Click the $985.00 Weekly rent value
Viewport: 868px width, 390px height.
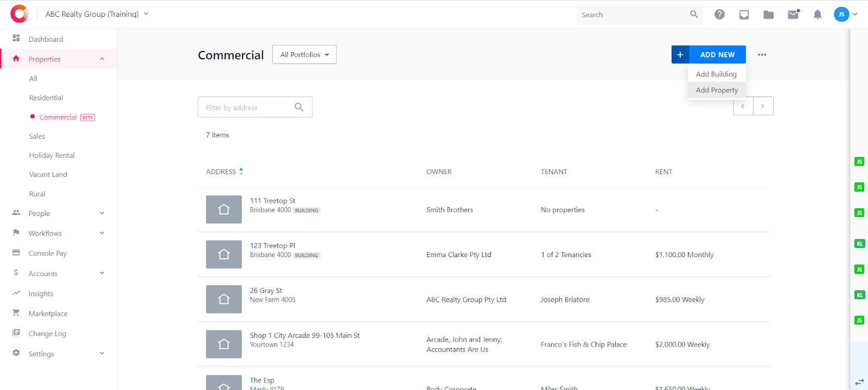[680, 300]
